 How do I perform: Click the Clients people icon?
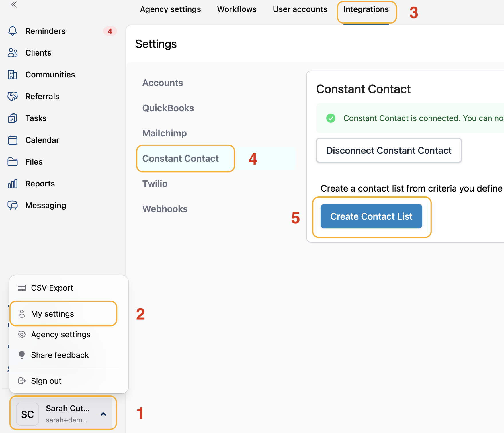tap(13, 53)
